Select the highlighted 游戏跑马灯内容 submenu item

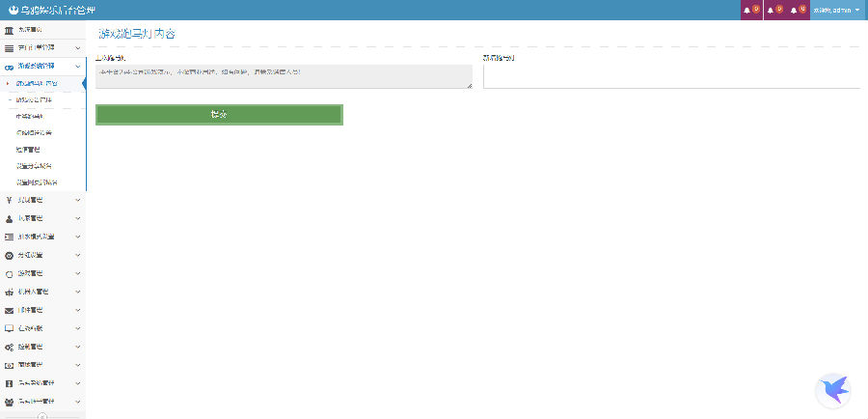43,84
